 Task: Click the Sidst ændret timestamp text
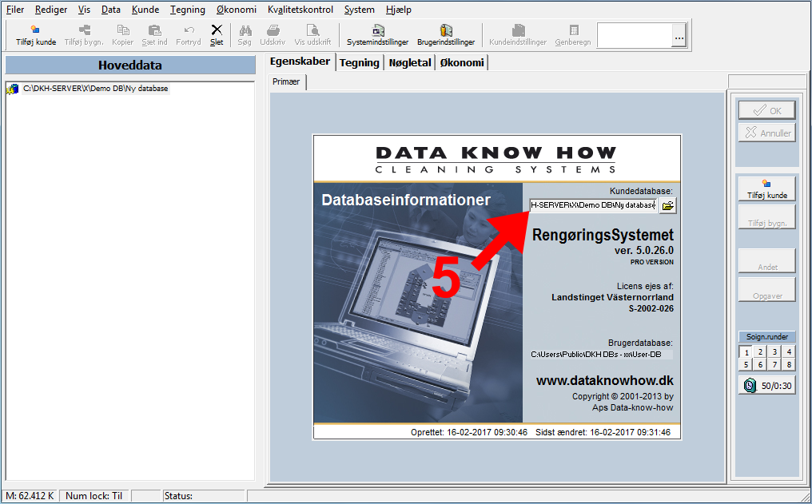603,432
